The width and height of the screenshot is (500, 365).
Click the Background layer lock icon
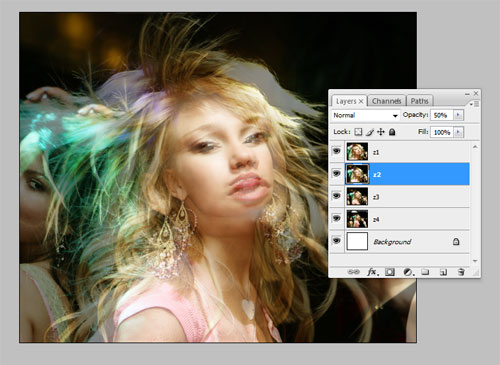click(456, 242)
